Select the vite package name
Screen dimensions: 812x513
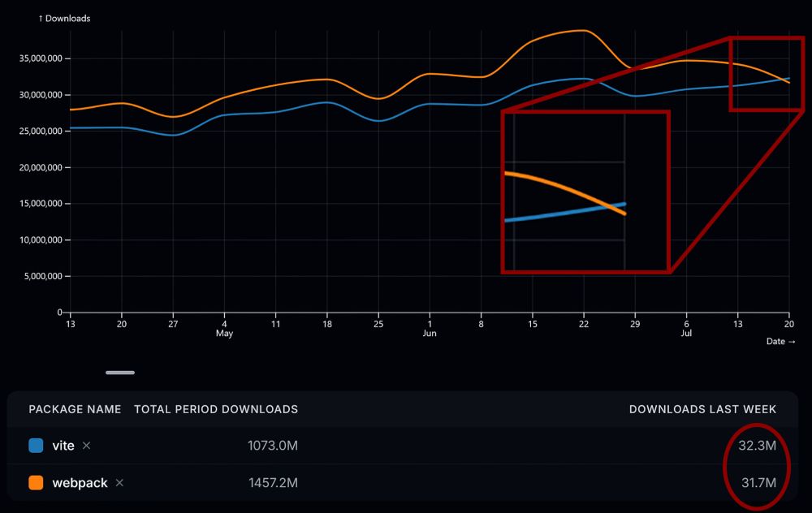[x=63, y=446]
